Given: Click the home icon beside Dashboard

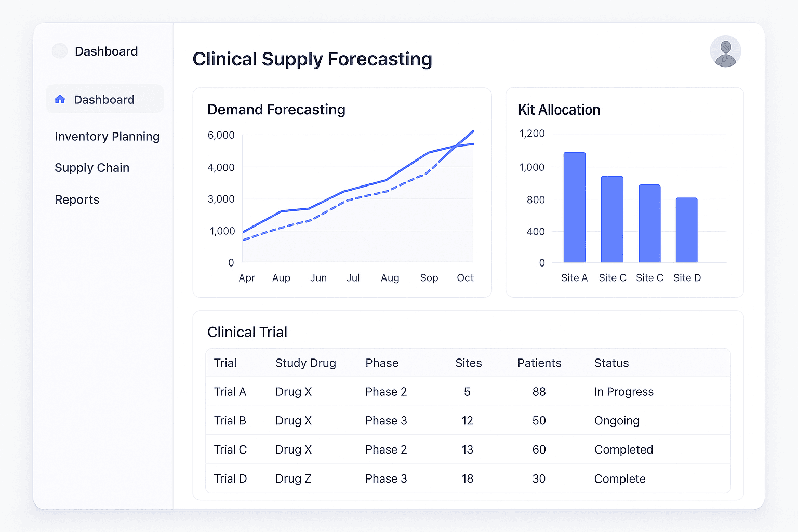Looking at the screenshot, I should 60,99.
